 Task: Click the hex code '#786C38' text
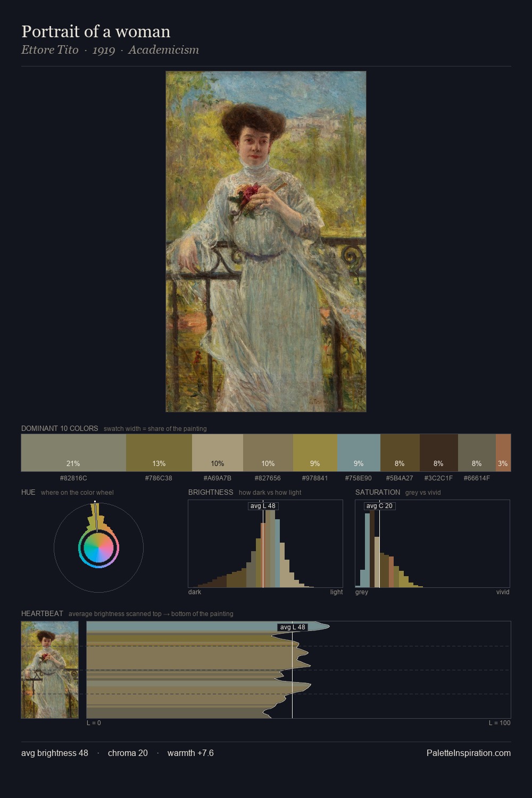point(159,478)
